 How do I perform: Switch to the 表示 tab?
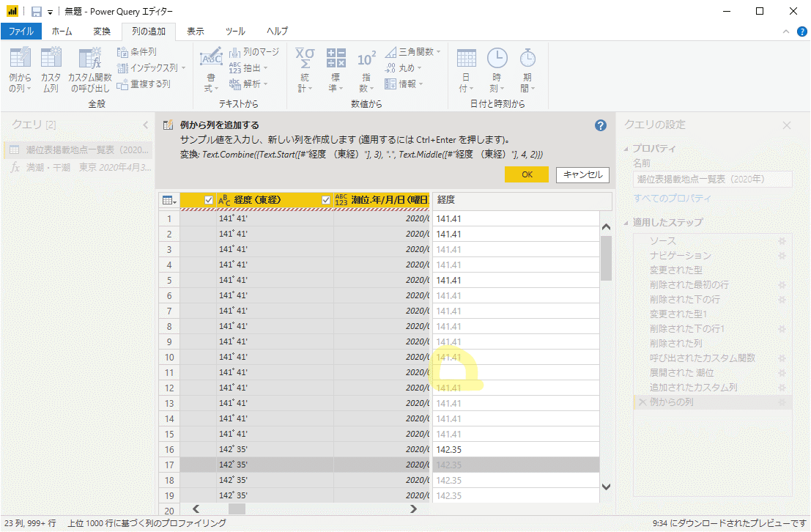point(195,32)
